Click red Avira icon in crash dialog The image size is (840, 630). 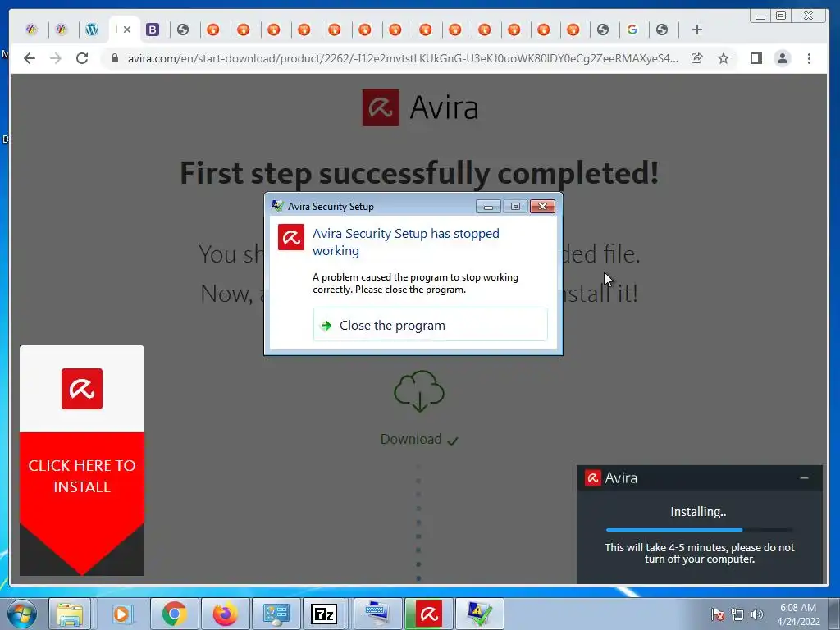[x=291, y=237]
